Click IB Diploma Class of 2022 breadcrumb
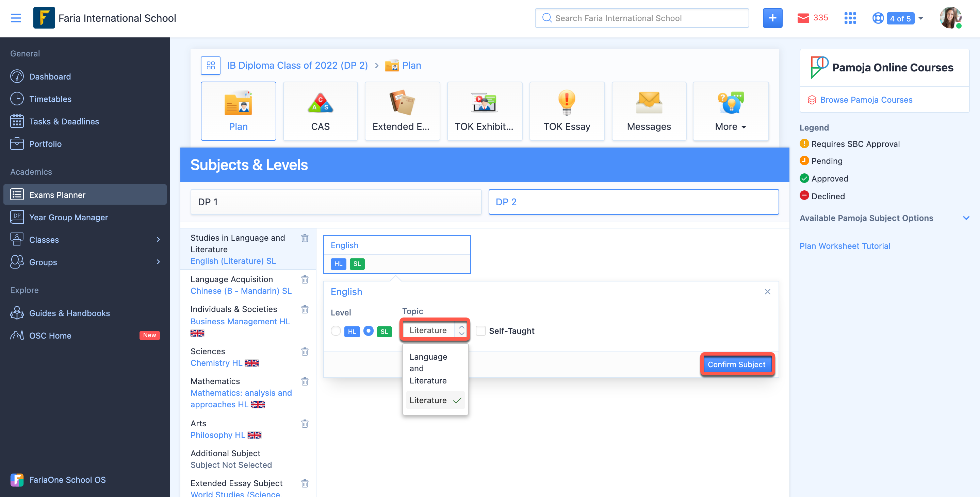 (x=297, y=65)
